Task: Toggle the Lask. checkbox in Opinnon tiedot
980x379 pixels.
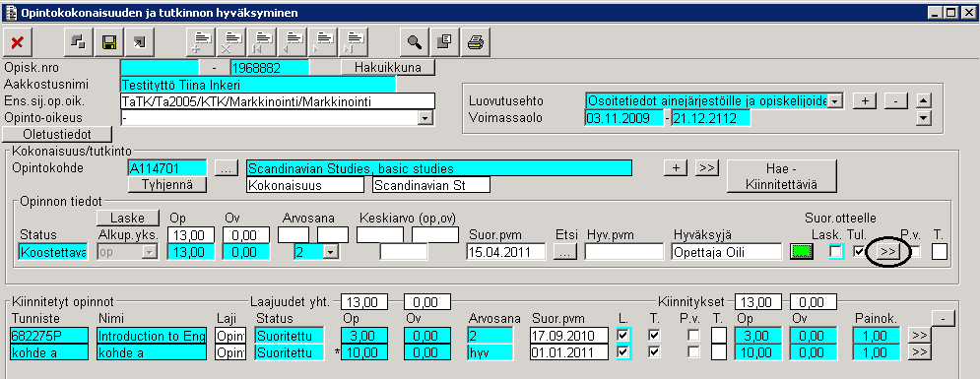Action: tap(835, 252)
